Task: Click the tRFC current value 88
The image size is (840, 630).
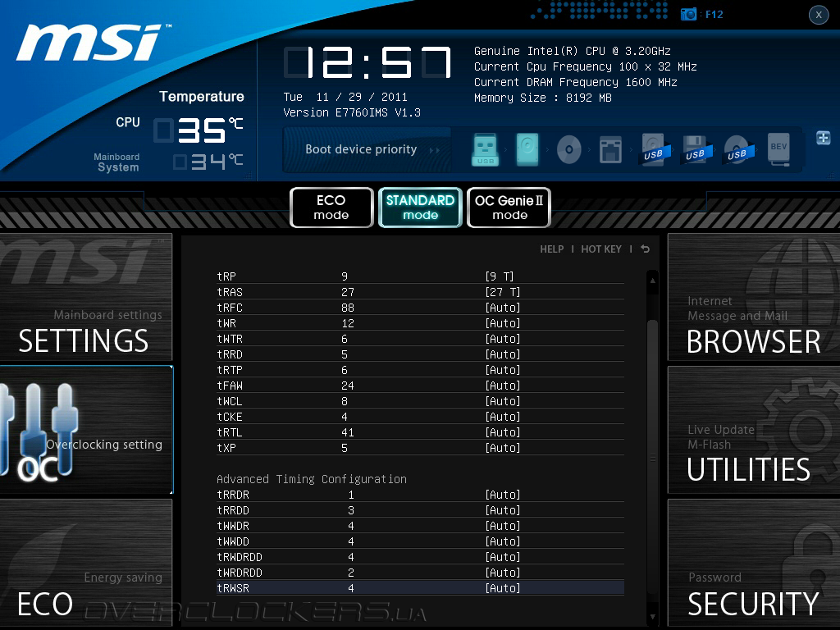Action: coord(348,308)
